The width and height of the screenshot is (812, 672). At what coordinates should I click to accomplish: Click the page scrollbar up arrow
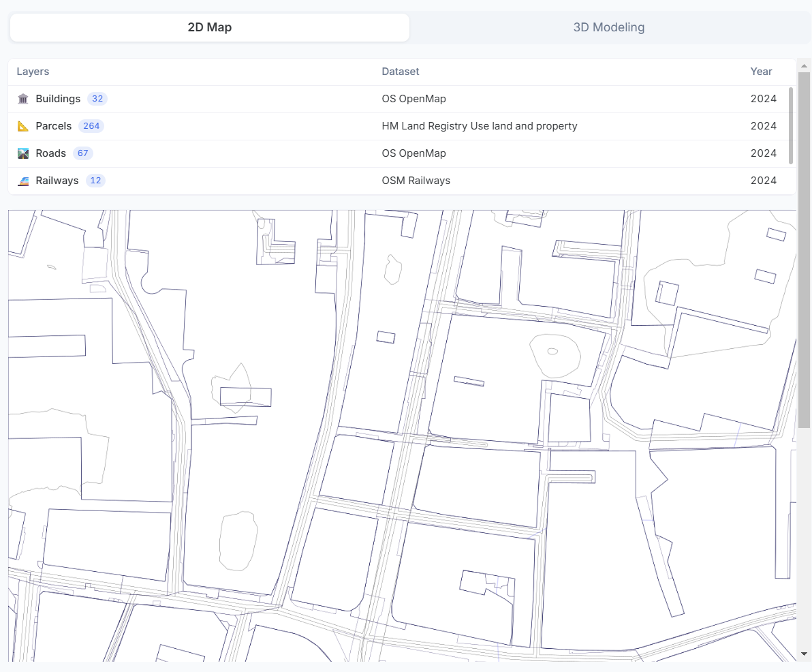pyautogui.click(x=804, y=66)
